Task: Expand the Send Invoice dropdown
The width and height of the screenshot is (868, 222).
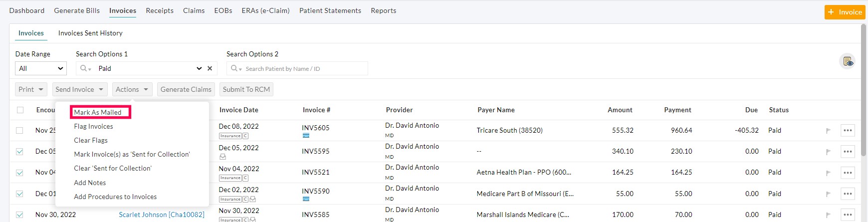Action: point(80,89)
